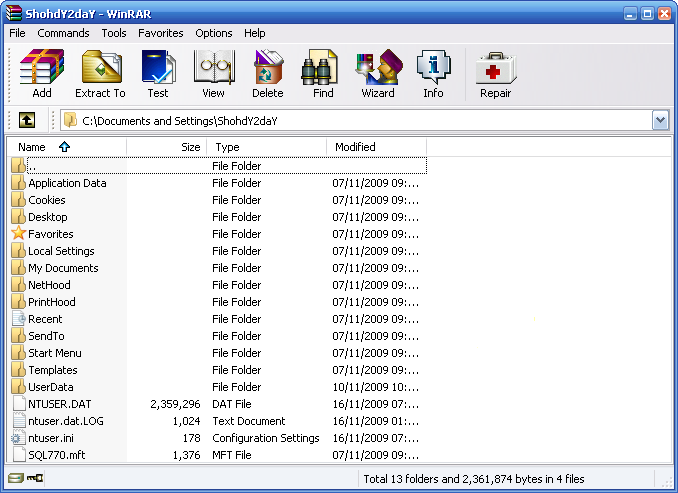The height and width of the screenshot is (493, 678).
Task: Sort by Modified column header
Action: point(376,147)
